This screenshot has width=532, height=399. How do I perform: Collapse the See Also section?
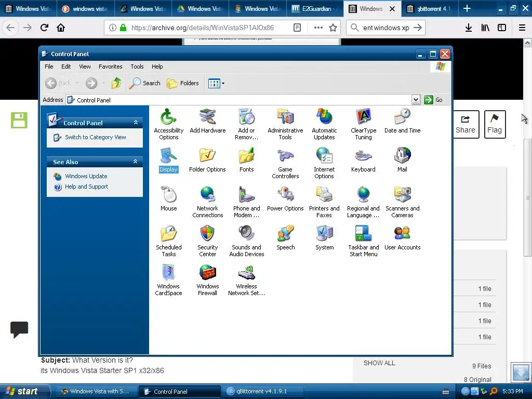click(x=136, y=162)
